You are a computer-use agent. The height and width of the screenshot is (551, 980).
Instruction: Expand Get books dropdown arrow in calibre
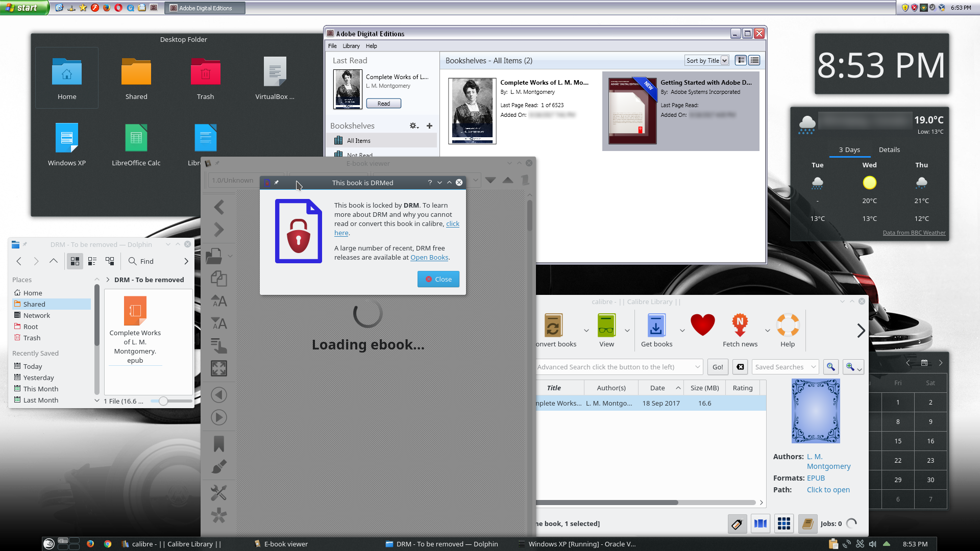coord(682,331)
